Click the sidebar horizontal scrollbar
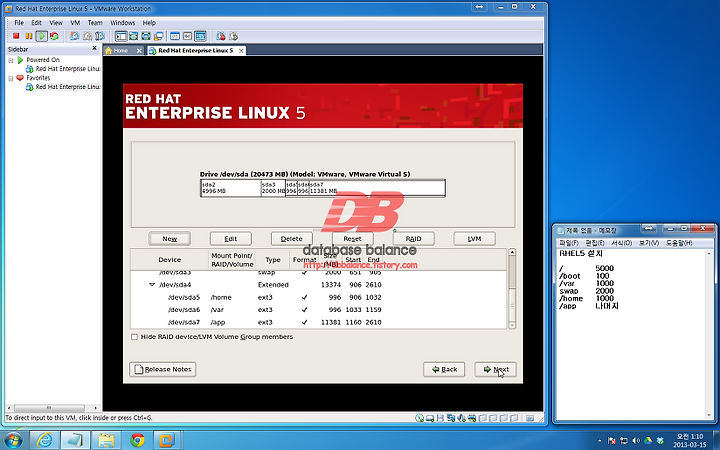Viewport: 720px width, 450px height. pyautogui.click(x=50, y=408)
